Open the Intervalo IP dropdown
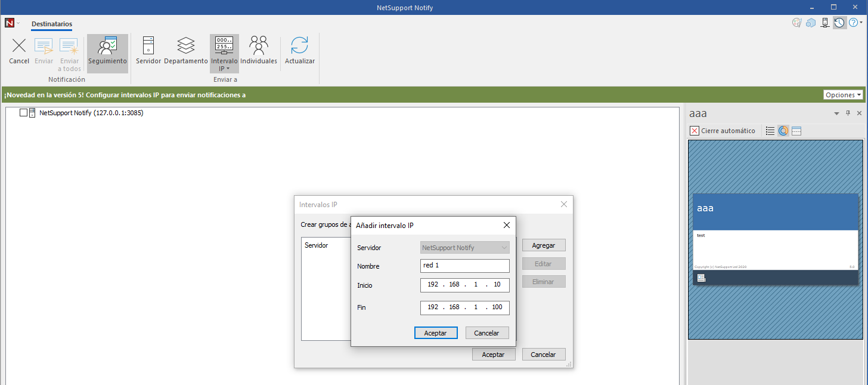Screen dimensions: 868x385 (224, 54)
